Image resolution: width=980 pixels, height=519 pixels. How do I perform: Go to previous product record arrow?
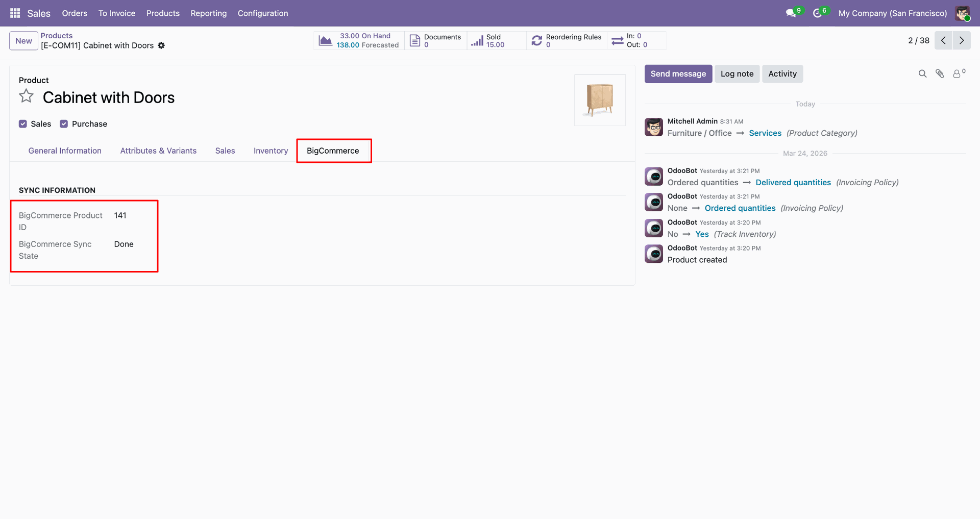tap(943, 40)
